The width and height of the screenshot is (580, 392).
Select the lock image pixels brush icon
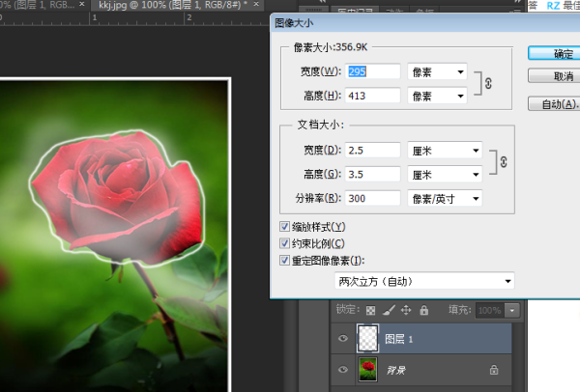389,310
